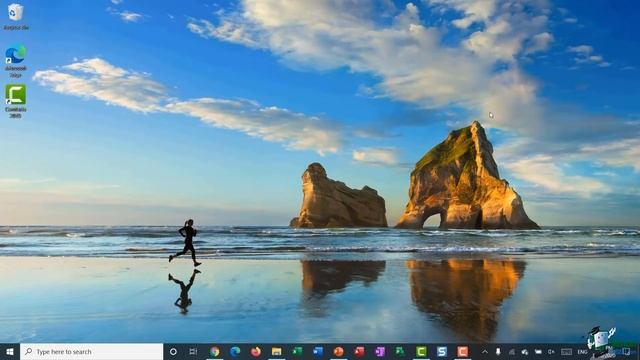The image size is (640, 360).
Task: Switch the ENG input language indicator
Action: [x=582, y=352]
